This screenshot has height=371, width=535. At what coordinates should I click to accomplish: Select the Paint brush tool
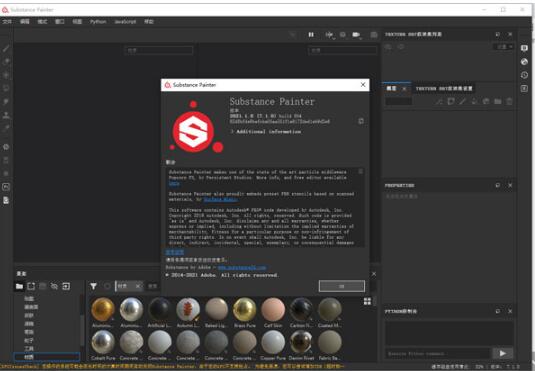pos(6,48)
